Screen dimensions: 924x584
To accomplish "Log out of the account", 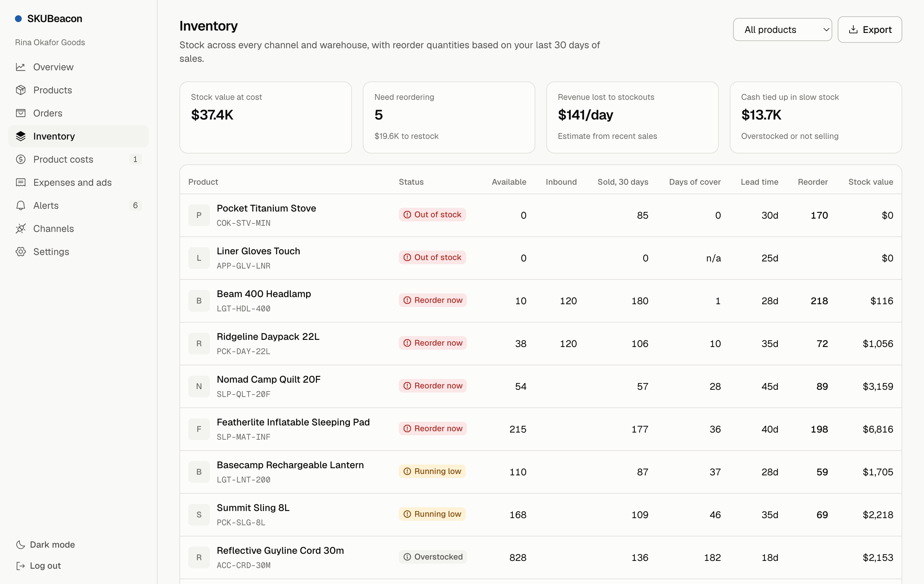I will coord(38,566).
